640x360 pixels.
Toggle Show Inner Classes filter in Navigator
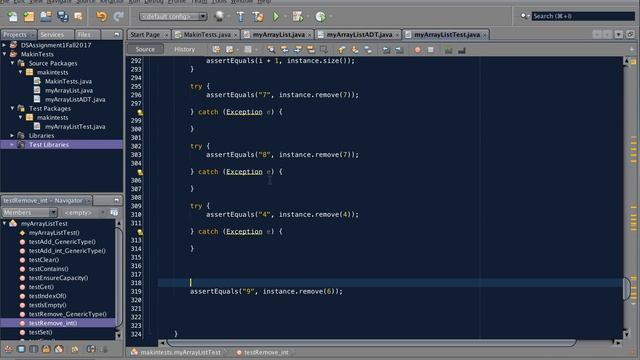click(x=59, y=349)
